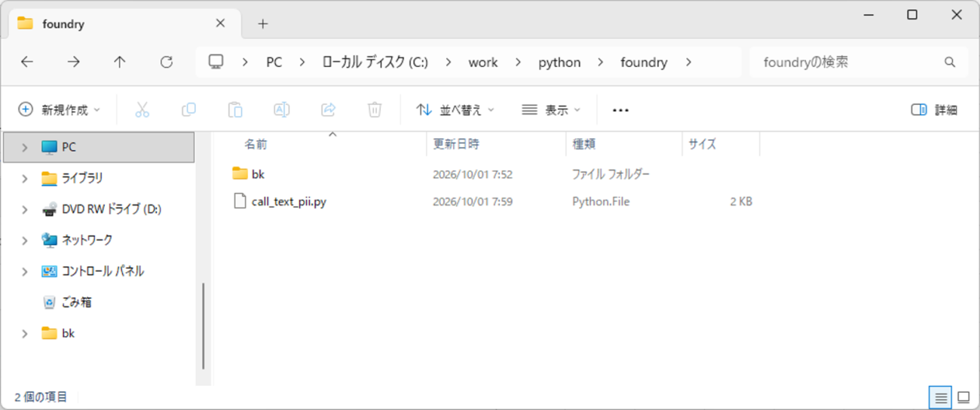This screenshot has height=410, width=980.
Task: Click the Cut scissors icon
Action: [142, 110]
